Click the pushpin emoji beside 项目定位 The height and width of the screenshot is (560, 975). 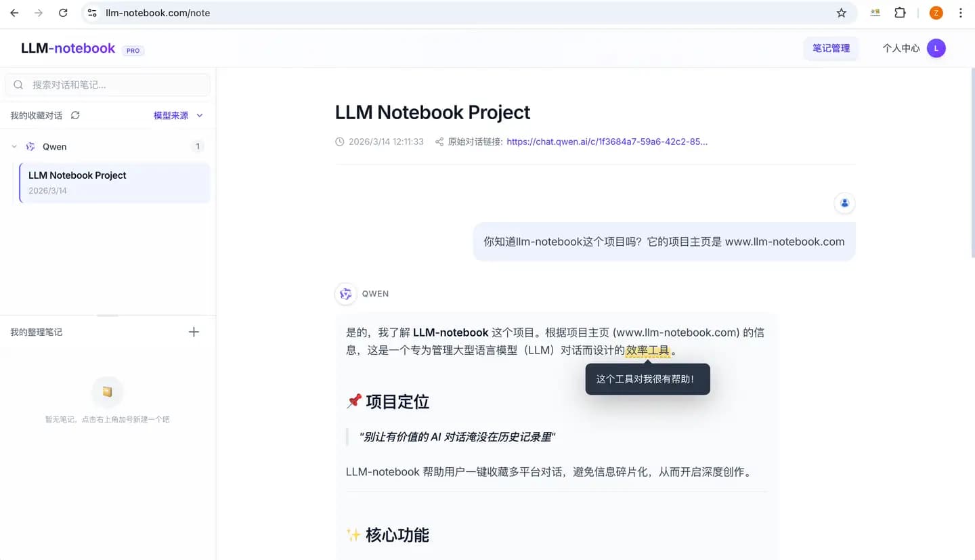point(354,402)
